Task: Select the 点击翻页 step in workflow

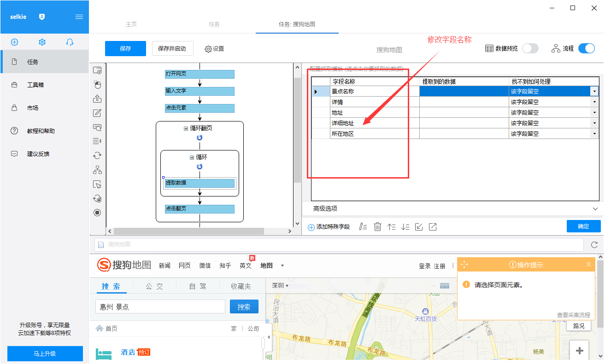Action: (200, 209)
